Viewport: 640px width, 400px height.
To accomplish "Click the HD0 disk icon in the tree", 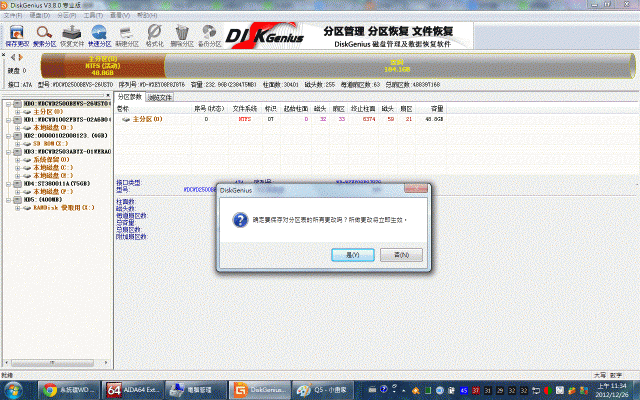I will [17, 104].
